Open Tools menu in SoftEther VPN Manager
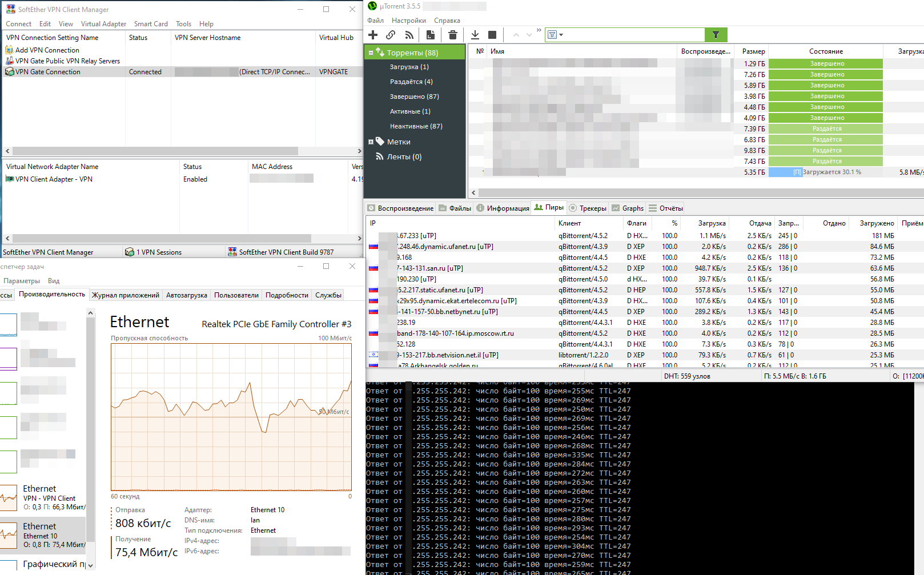The image size is (924, 575). point(183,24)
